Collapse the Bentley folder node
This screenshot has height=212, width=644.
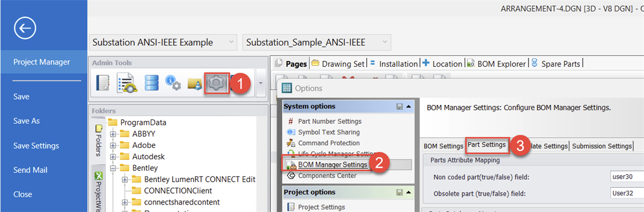coord(113,168)
